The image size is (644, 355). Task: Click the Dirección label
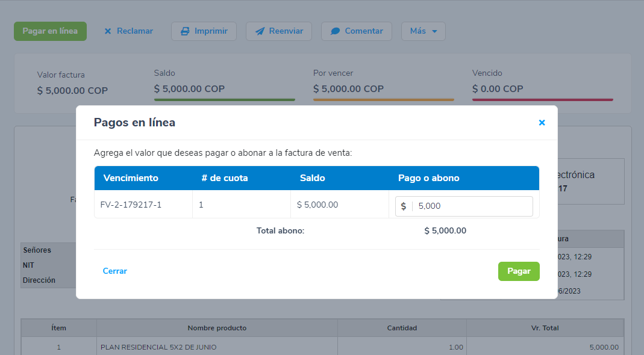pyautogui.click(x=39, y=280)
